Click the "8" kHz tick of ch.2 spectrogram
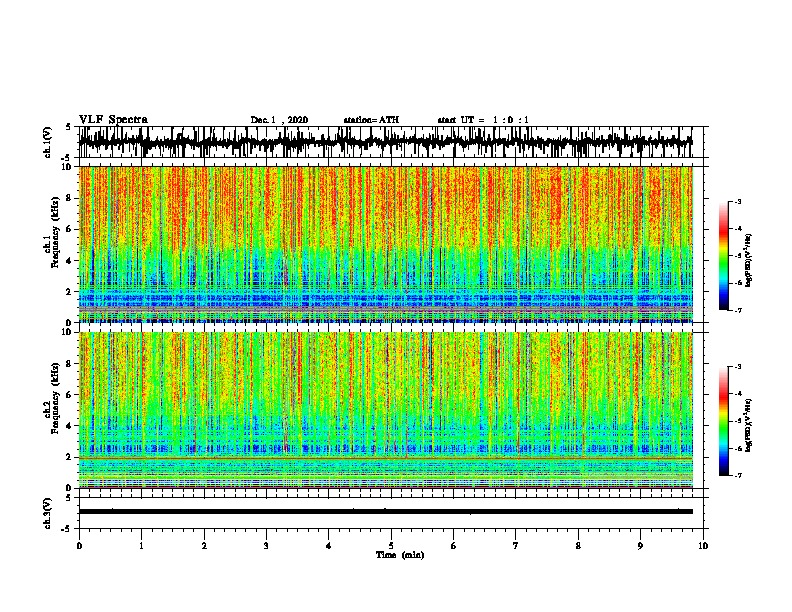This screenshot has width=792, height=612. [x=70, y=363]
